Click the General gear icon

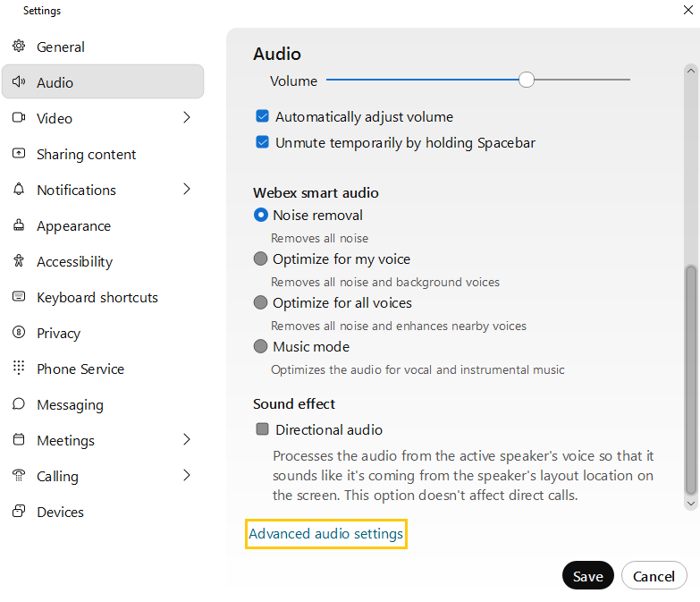(19, 47)
